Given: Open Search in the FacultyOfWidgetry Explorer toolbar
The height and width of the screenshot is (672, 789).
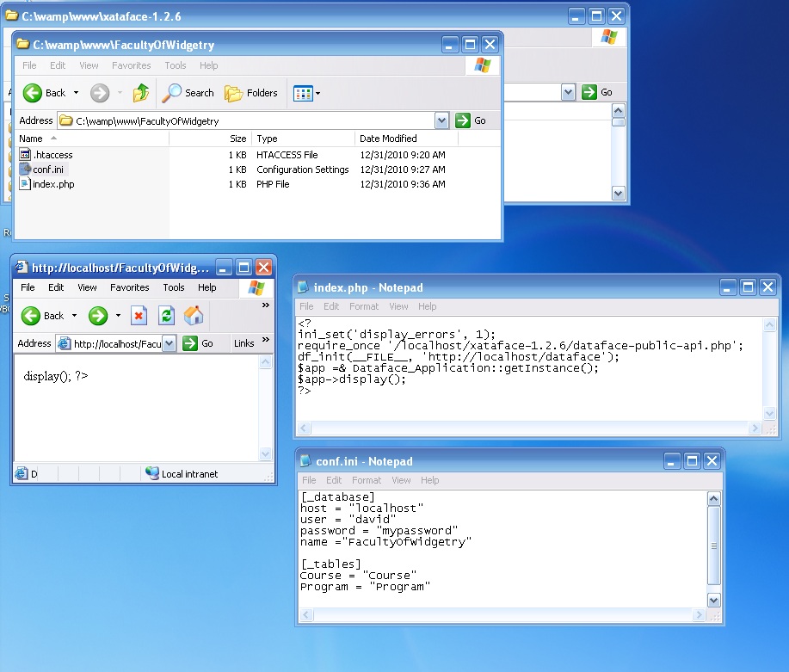Looking at the screenshot, I should click(x=188, y=93).
